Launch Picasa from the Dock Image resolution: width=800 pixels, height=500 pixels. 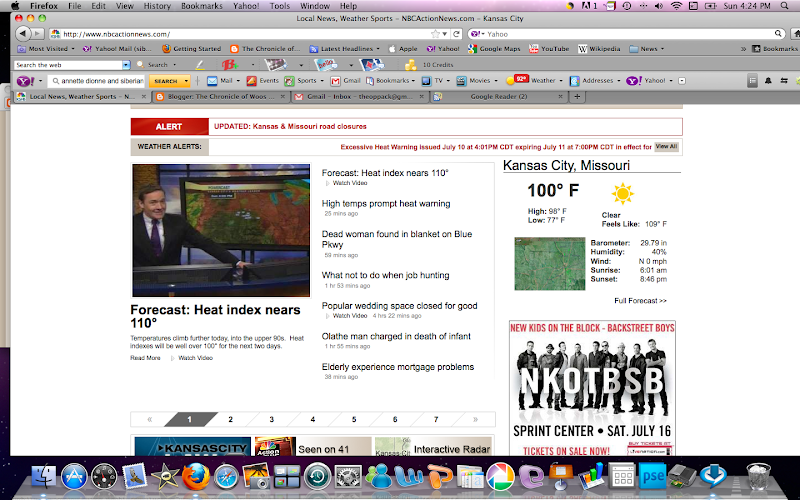[501, 477]
